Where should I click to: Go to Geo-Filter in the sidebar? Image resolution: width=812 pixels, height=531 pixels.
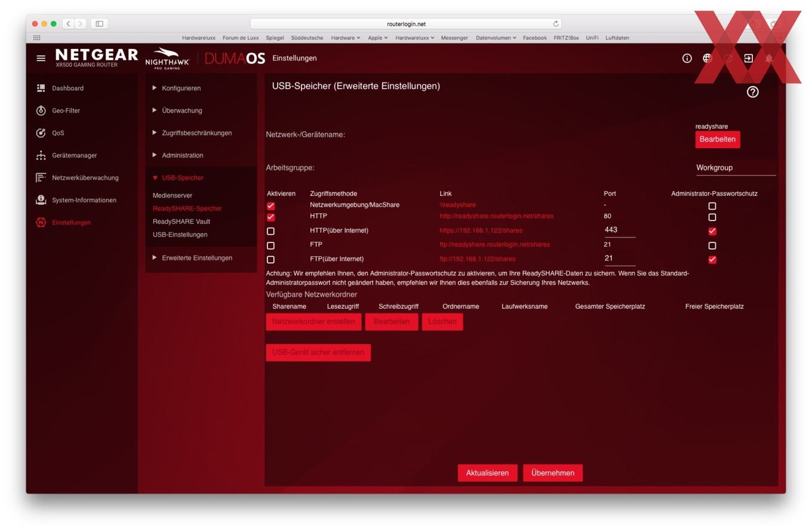click(x=66, y=111)
